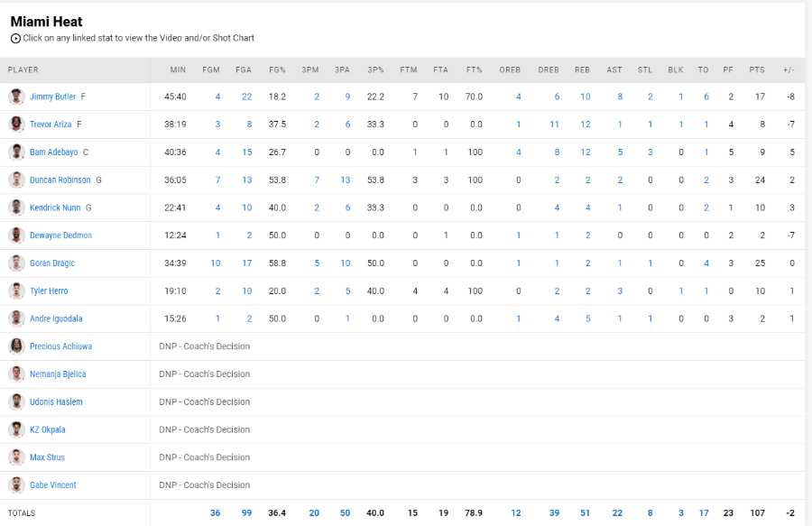Screen dimensions: 812x526
Task: Open team total 17 turnovers
Action: (x=704, y=513)
